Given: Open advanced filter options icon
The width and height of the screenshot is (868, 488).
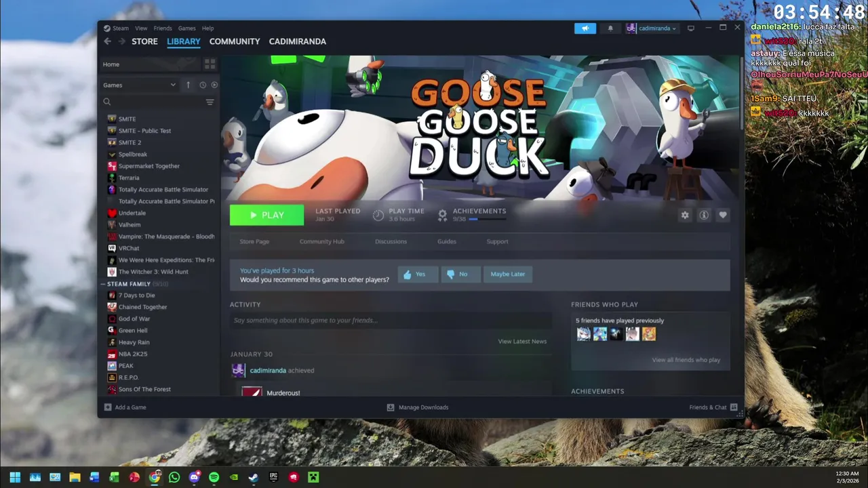Looking at the screenshot, I should coord(210,102).
